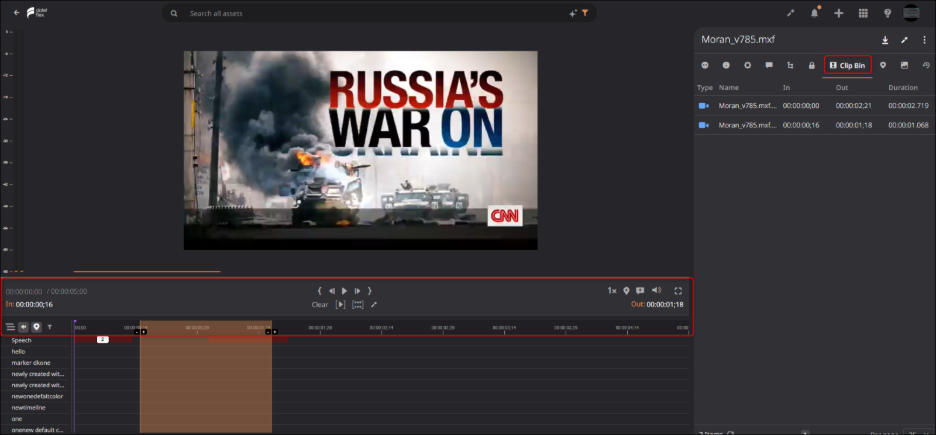Open the user profile avatar
The image size is (936, 435).
click(x=912, y=13)
